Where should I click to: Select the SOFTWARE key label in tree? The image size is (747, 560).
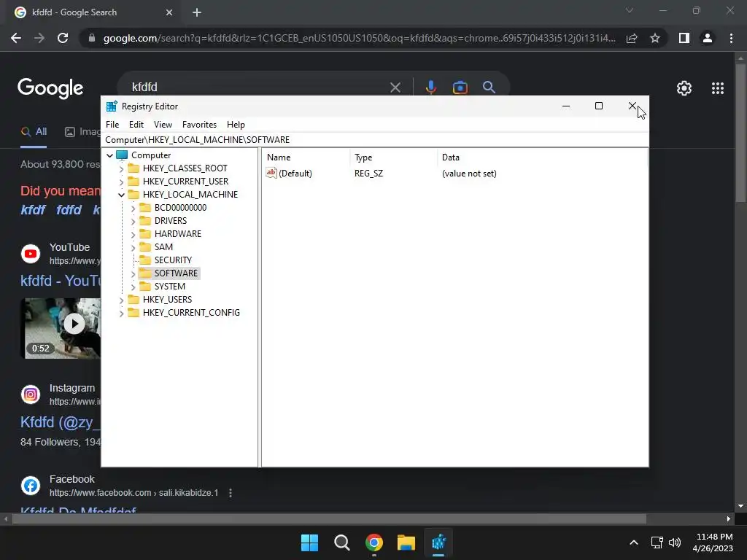[176, 273]
